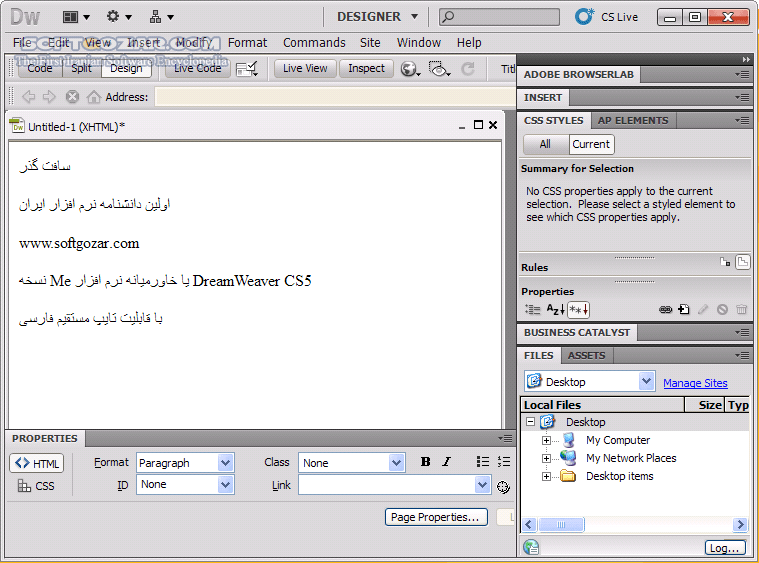Click the Home page icon

pyautogui.click(x=93, y=97)
